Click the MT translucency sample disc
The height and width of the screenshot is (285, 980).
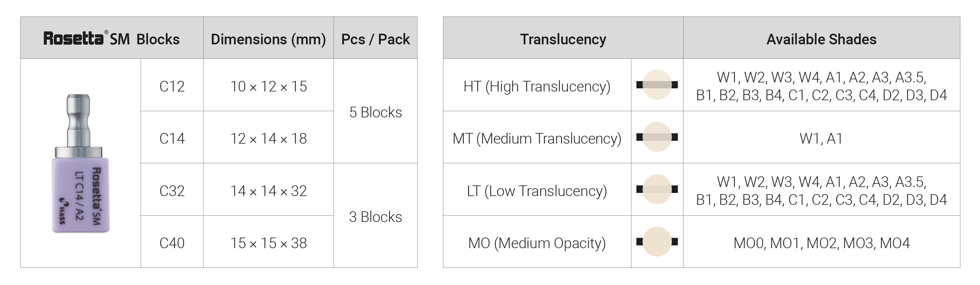click(x=657, y=137)
